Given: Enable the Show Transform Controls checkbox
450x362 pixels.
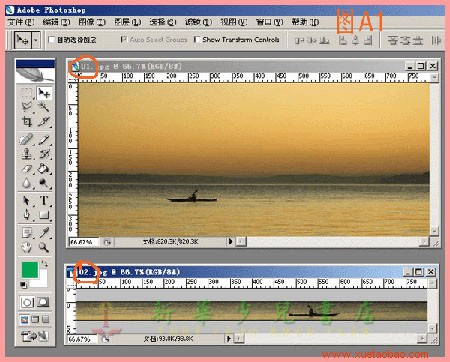Looking at the screenshot, I should (197, 39).
